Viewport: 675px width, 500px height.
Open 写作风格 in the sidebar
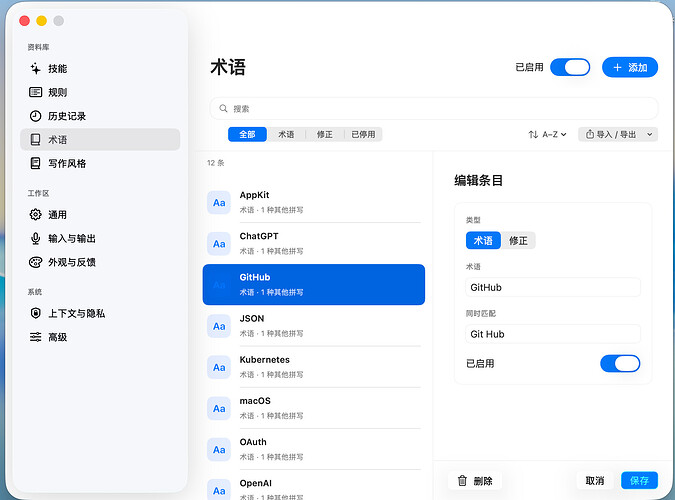(100, 163)
